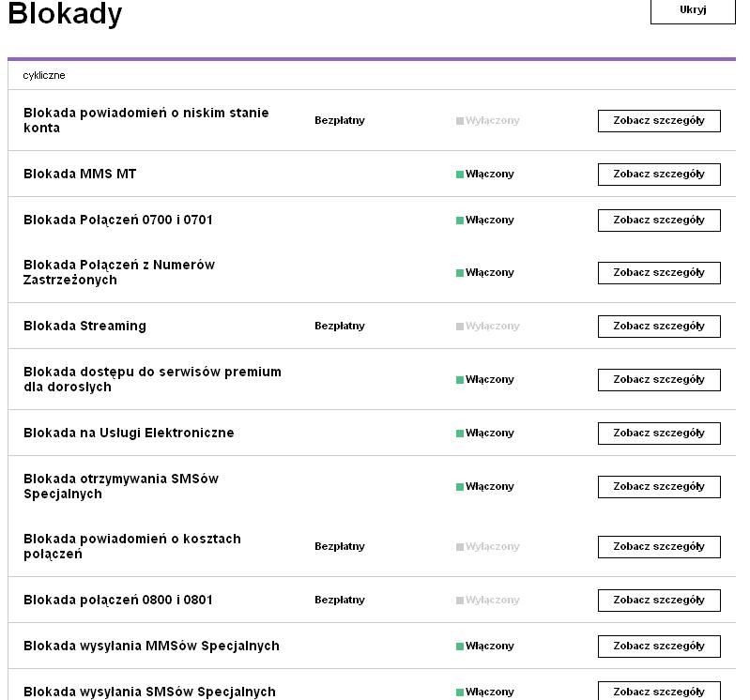The image size is (750, 700).
Task: Click green status icon for Blokada otrzymywania SMSów Specjalnych
Action: (460, 487)
